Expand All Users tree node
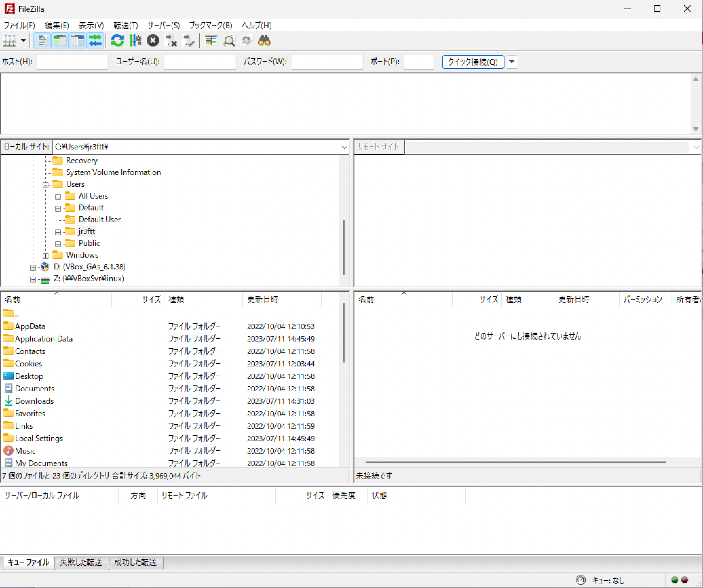 pyautogui.click(x=58, y=197)
